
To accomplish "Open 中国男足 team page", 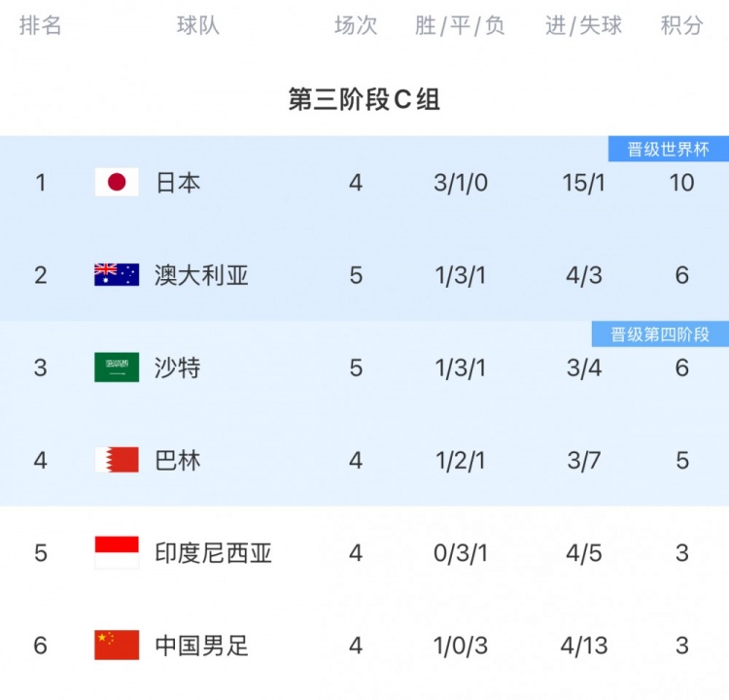I will (201, 645).
